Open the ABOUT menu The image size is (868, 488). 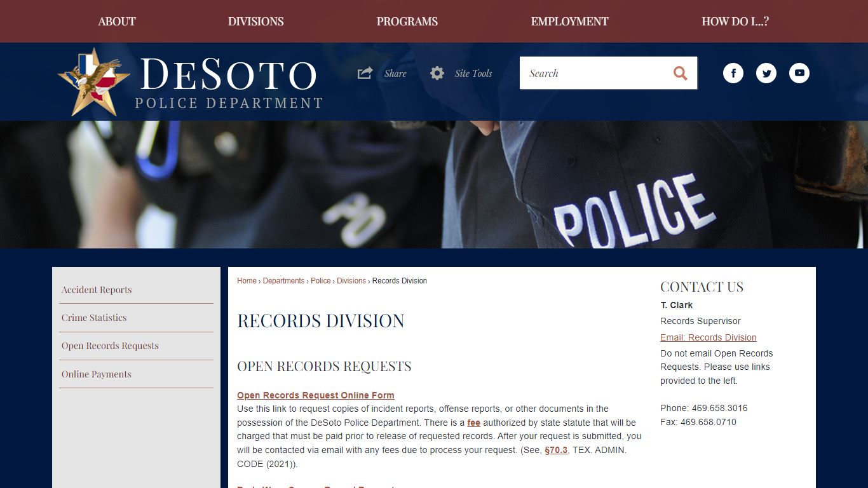(x=117, y=21)
